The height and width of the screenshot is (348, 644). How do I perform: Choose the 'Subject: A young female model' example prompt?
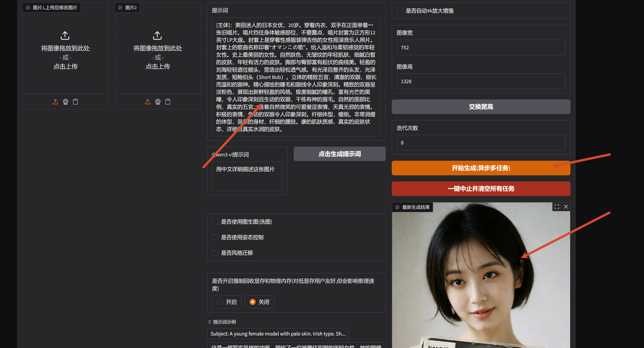click(x=278, y=333)
